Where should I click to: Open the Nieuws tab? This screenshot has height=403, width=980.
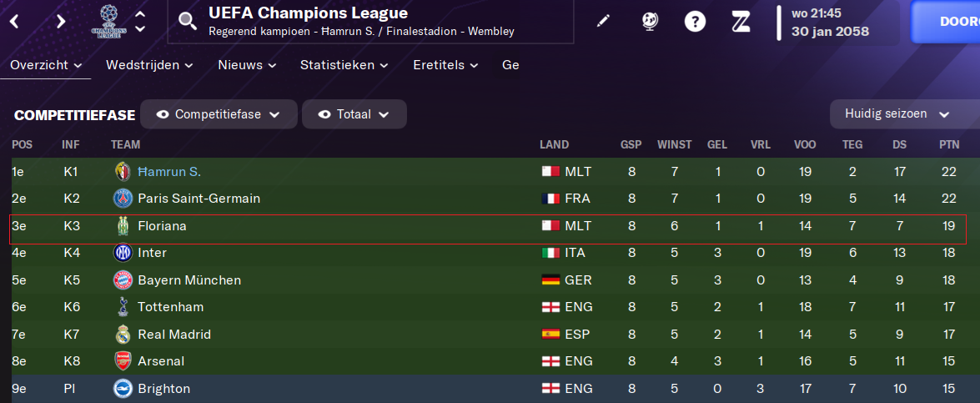coord(248,65)
